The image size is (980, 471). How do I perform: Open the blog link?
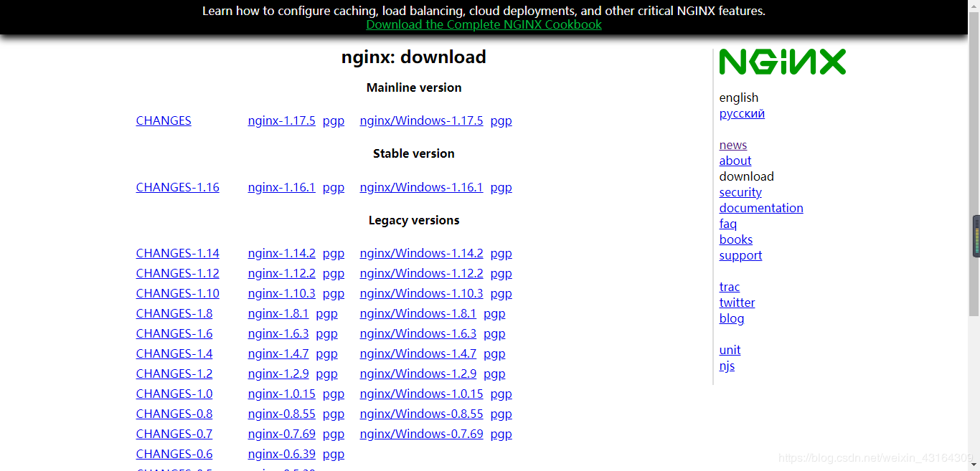coord(732,318)
